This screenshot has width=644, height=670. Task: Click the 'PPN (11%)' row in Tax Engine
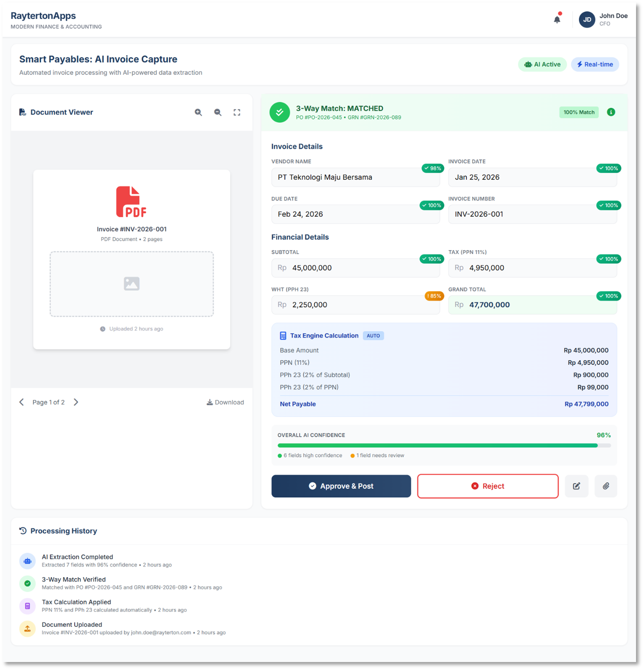[x=444, y=362]
